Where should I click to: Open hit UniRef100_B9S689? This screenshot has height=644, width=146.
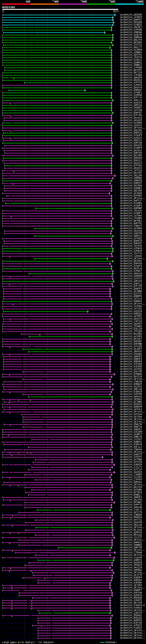pyautogui.click(x=131, y=22)
